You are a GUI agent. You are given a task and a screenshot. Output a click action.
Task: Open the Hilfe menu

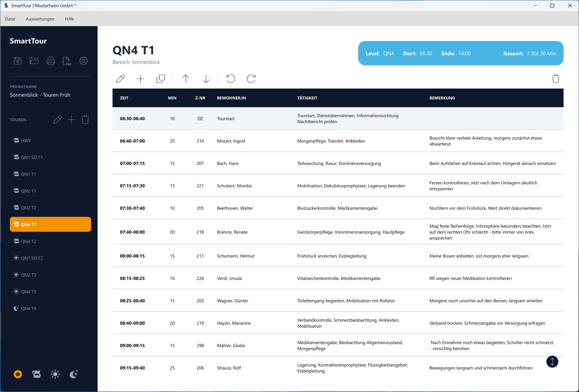tap(69, 19)
